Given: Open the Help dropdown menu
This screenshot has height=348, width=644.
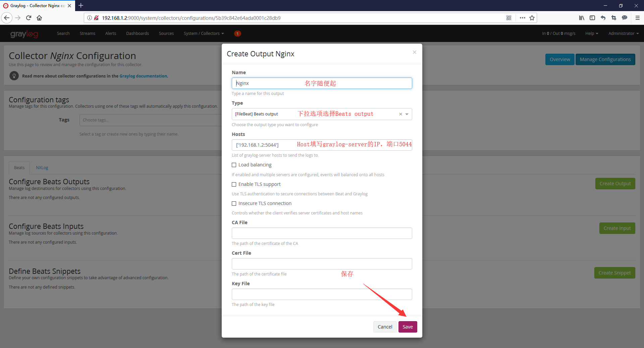Looking at the screenshot, I should (592, 34).
